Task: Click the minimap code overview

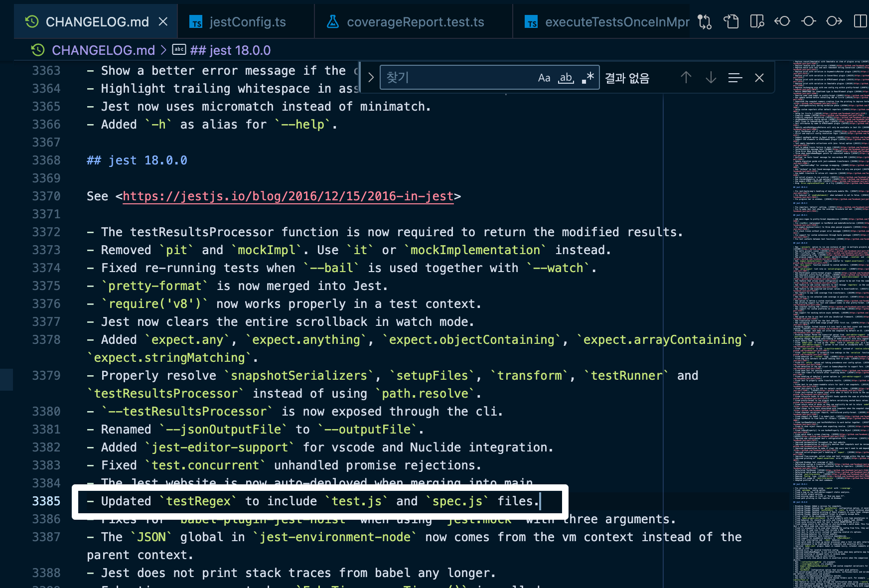Action: click(831, 324)
